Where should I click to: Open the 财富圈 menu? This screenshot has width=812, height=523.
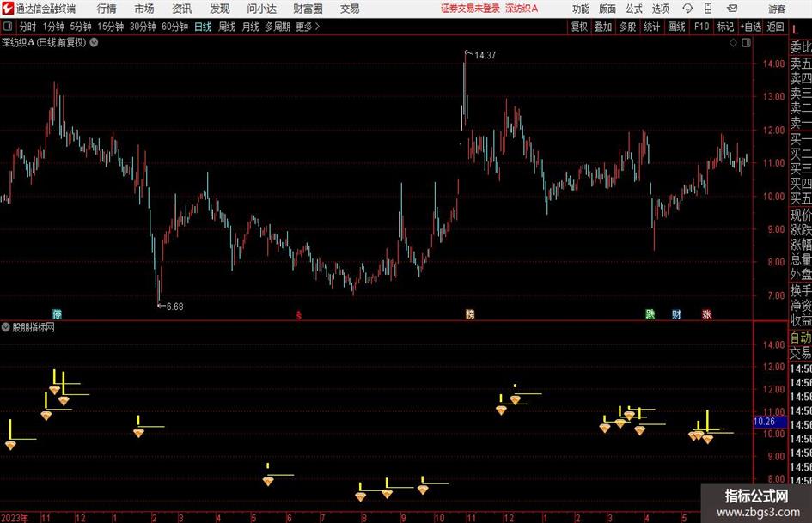point(308,9)
